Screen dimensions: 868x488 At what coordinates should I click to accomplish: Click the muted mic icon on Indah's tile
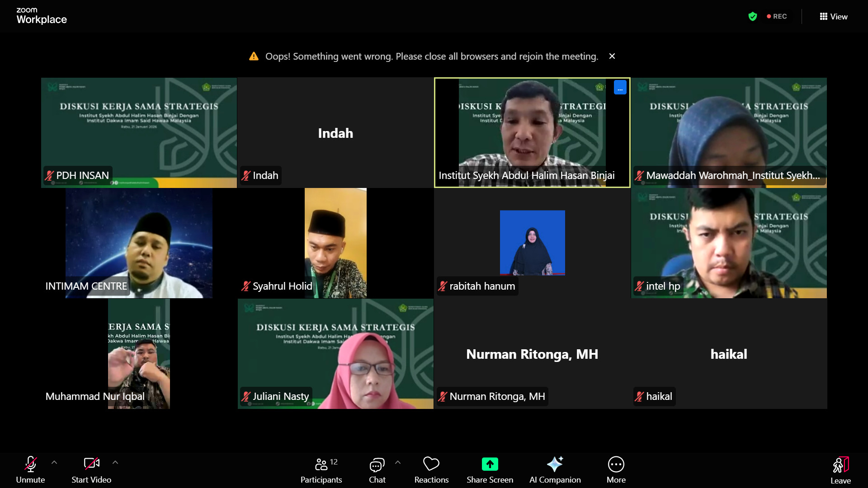[247, 175]
